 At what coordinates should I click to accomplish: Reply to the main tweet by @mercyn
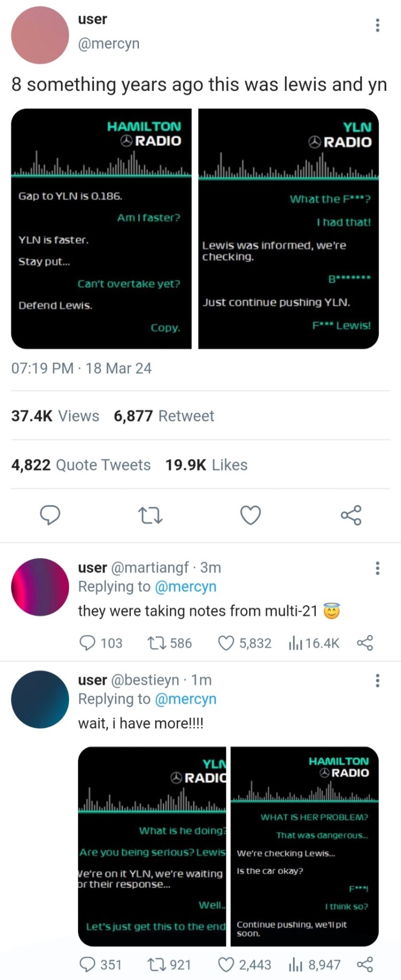coord(50,515)
